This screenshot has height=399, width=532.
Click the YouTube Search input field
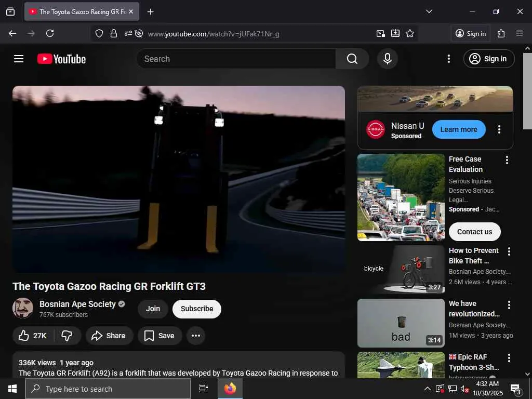236,59
